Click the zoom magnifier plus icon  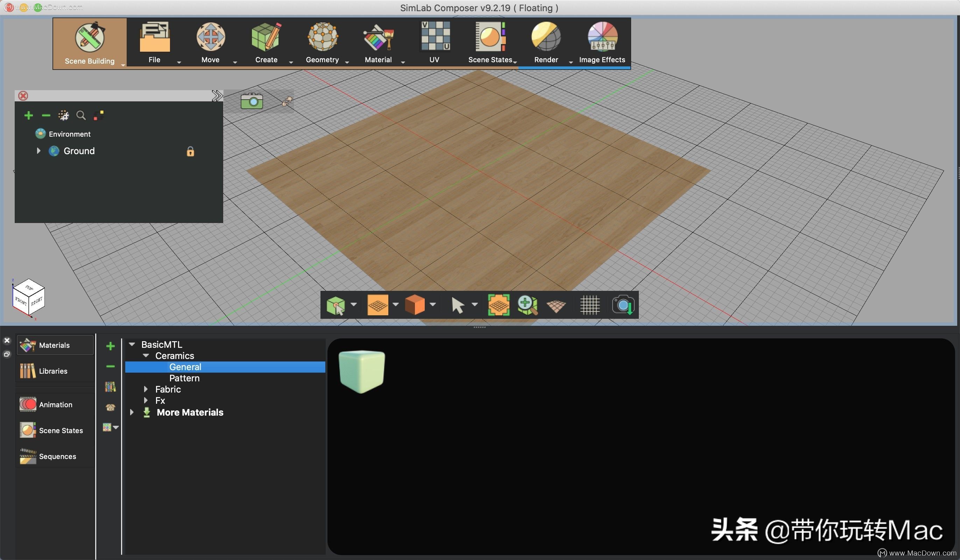click(x=528, y=305)
